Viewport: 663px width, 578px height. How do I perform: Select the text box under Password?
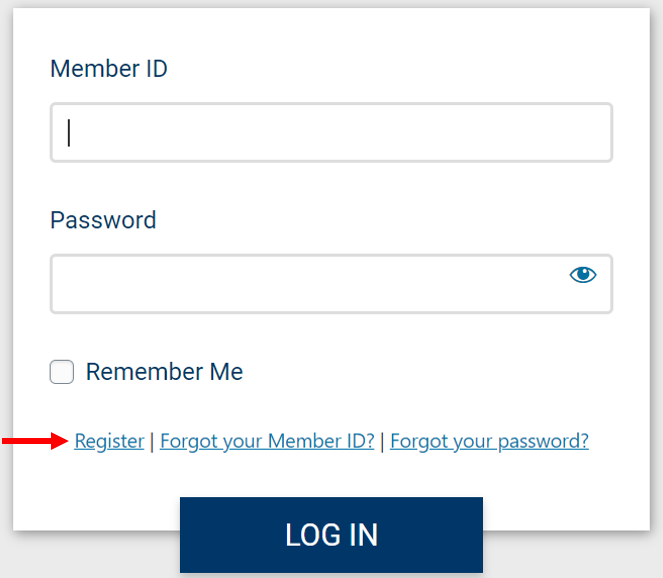point(332,284)
